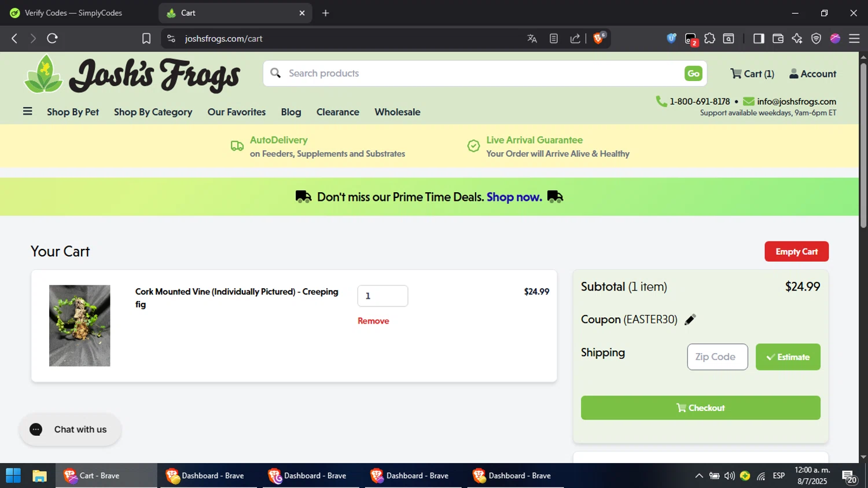
Task: Go to the Blog page
Action: coord(291,112)
